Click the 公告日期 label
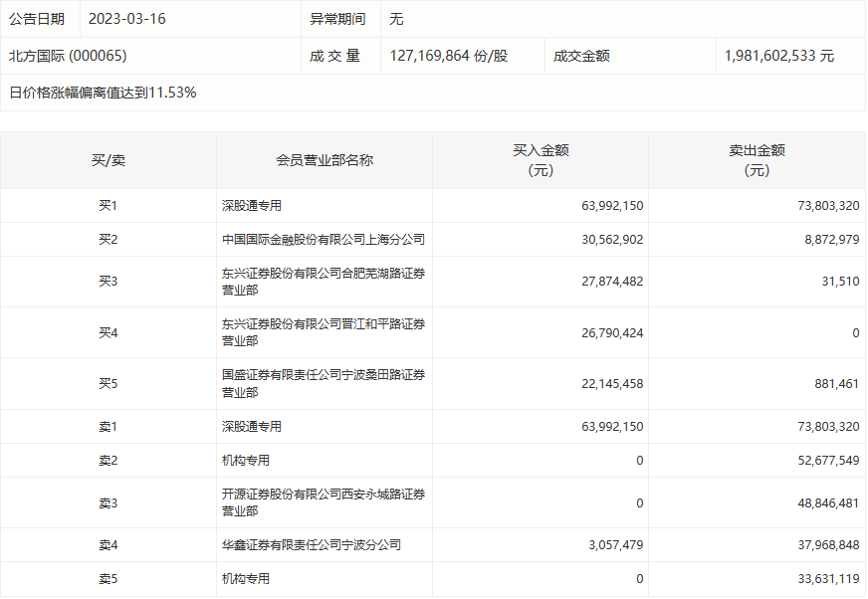Viewport: 868px width, 599px height. pyautogui.click(x=37, y=19)
